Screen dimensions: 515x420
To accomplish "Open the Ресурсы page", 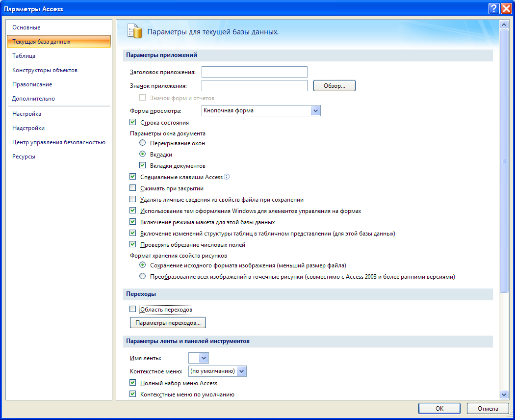I will (x=24, y=157).
